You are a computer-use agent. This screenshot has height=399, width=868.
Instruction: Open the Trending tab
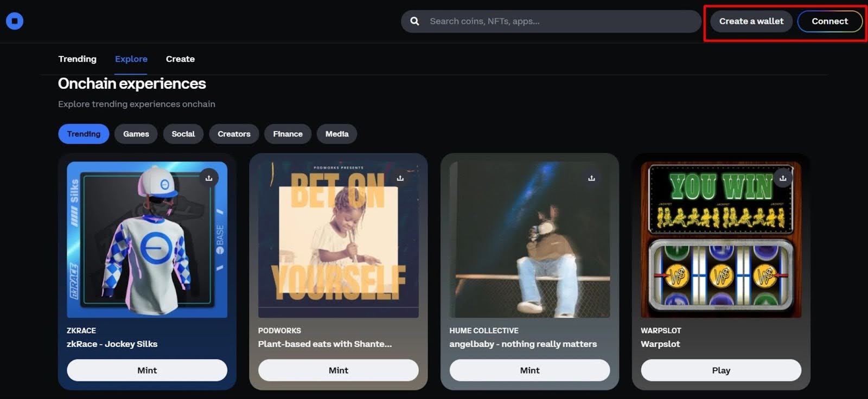77,59
